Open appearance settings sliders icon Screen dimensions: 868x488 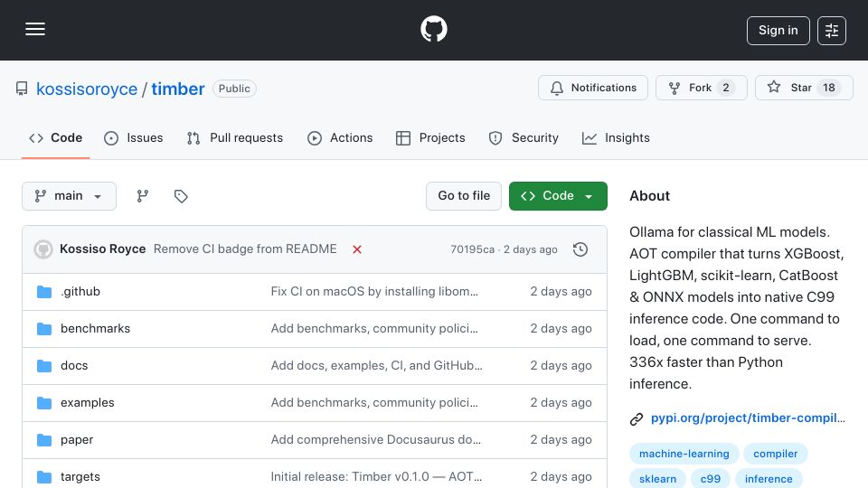[832, 31]
